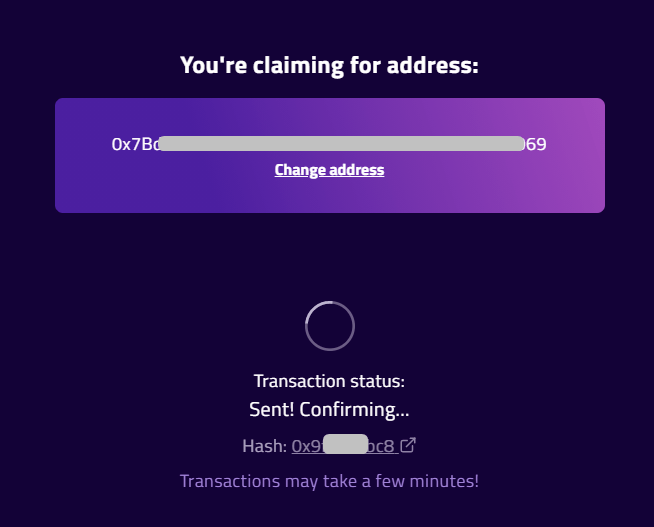Click the external link icon beside hash

(408, 446)
